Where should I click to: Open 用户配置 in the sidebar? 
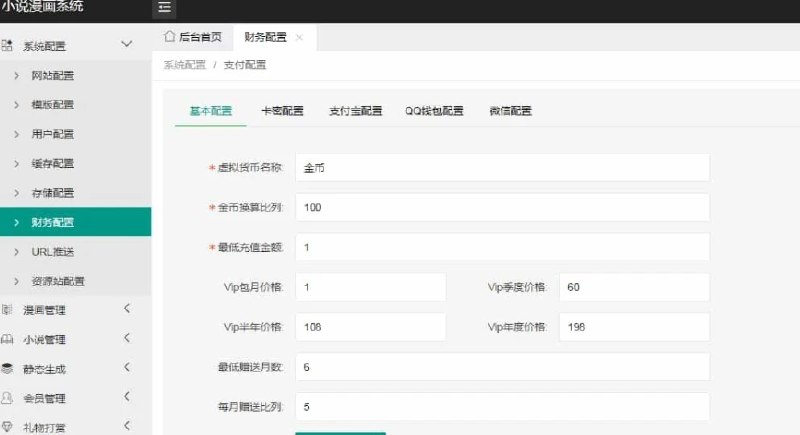[76, 134]
